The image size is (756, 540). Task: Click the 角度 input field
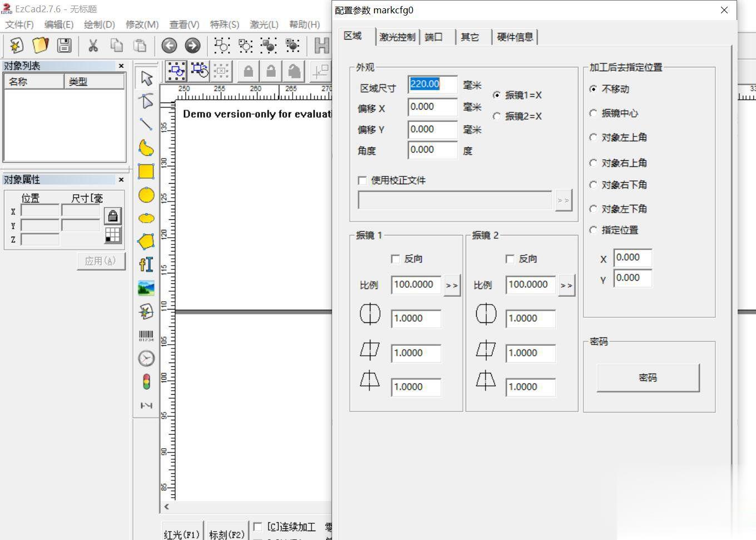click(432, 150)
